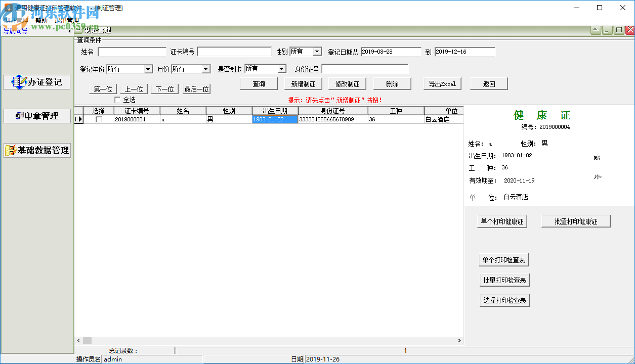Open the 登记年份 dropdown list
The width and height of the screenshot is (635, 364).
click(148, 69)
